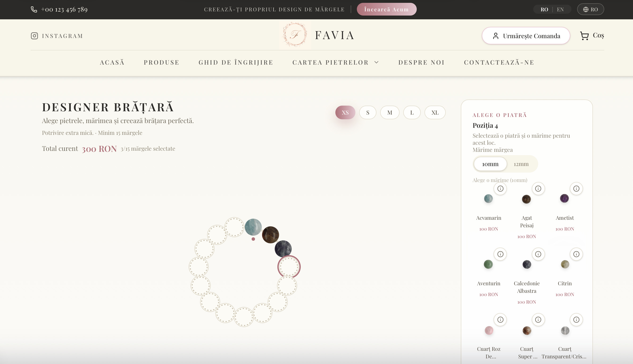The width and height of the screenshot is (633, 364).
Task: View info about the Ametist stone
Action: (x=576, y=189)
